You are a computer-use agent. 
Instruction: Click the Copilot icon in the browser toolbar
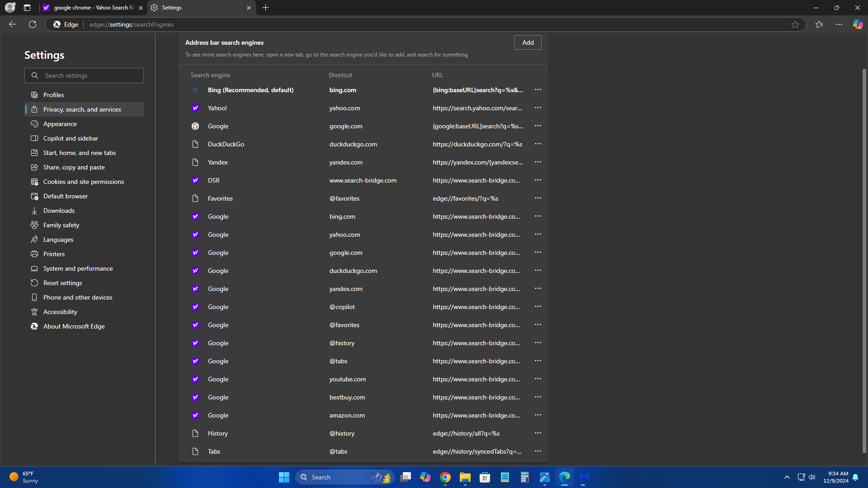(858, 24)
